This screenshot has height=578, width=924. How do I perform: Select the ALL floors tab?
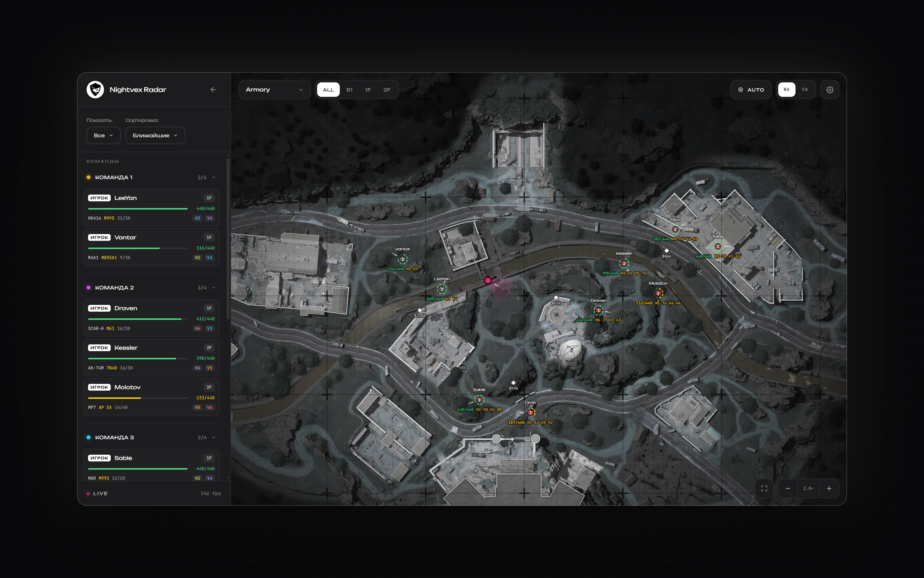[x=328, y=89]
